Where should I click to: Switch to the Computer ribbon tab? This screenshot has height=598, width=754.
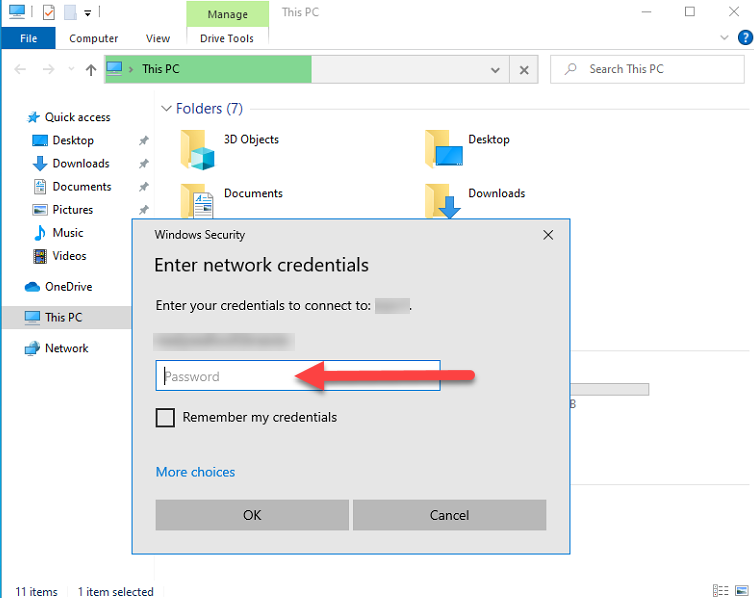[x=93, y=38]
